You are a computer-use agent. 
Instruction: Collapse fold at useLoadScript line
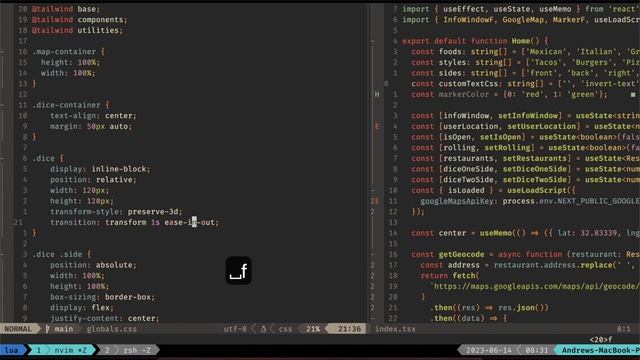click(372, 190)
